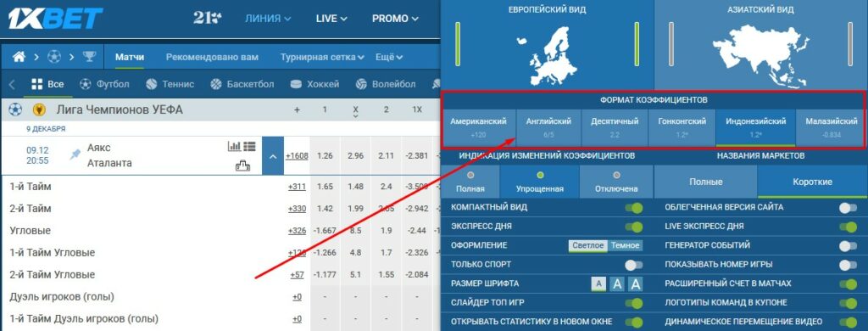Open standings podium icon for Аякс match
This screenshot has width=868, height=331.
pyautogui.click(x=242, y=165)
